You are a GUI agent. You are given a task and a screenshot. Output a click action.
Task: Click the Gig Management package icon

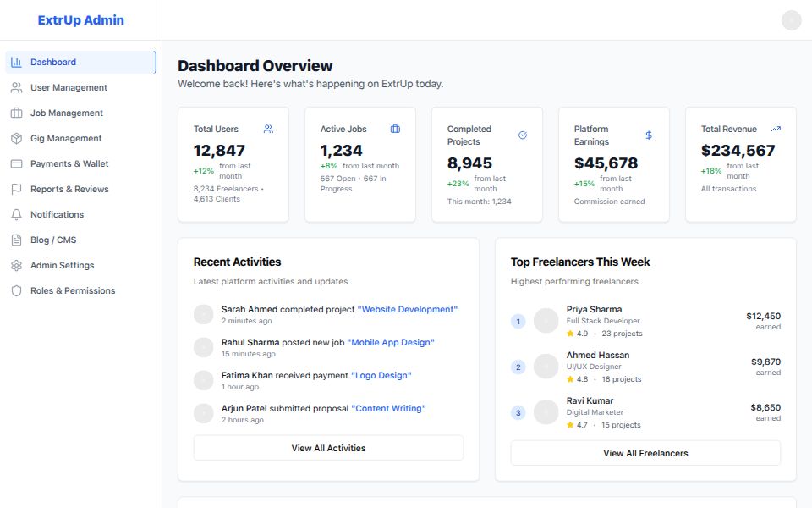coord(16,138)
